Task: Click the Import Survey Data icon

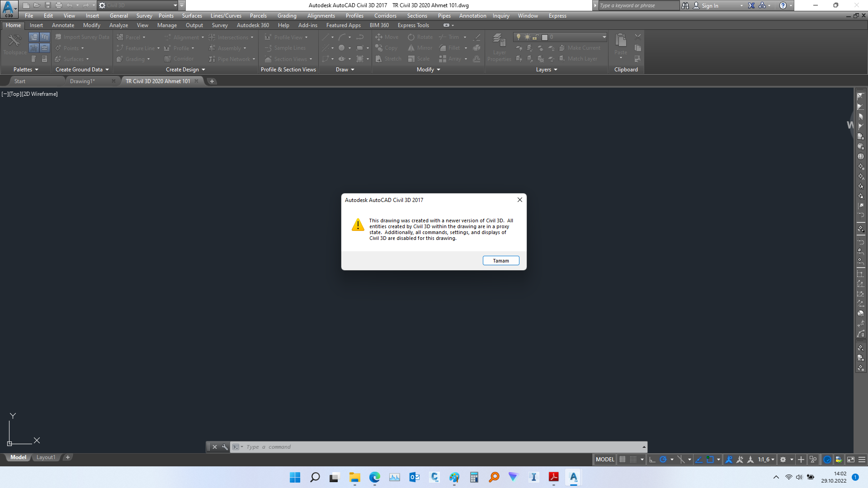Action: 58,37
